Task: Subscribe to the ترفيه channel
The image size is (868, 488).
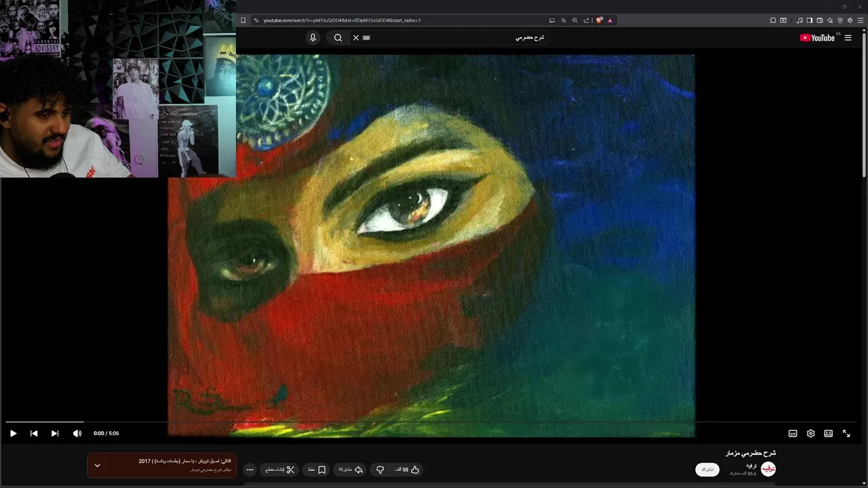Action: pyautogui.click(x=707, y=469)
